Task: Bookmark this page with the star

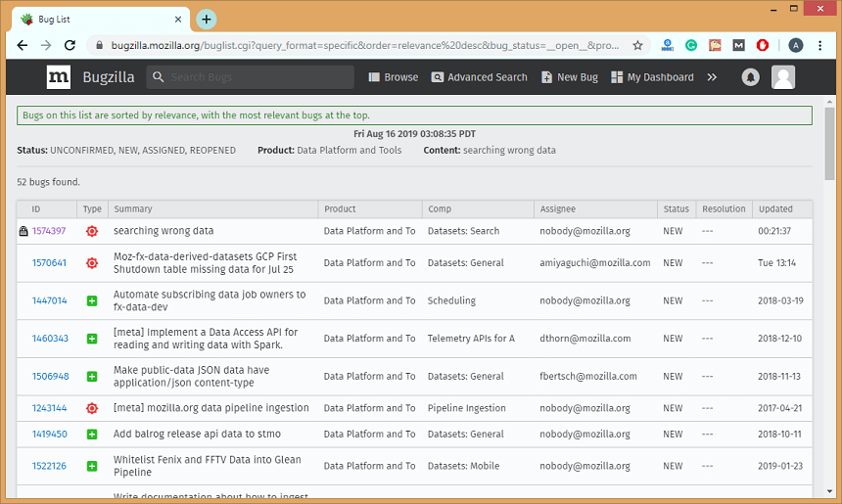Action: pyautogui.click(x=637, y=45)
